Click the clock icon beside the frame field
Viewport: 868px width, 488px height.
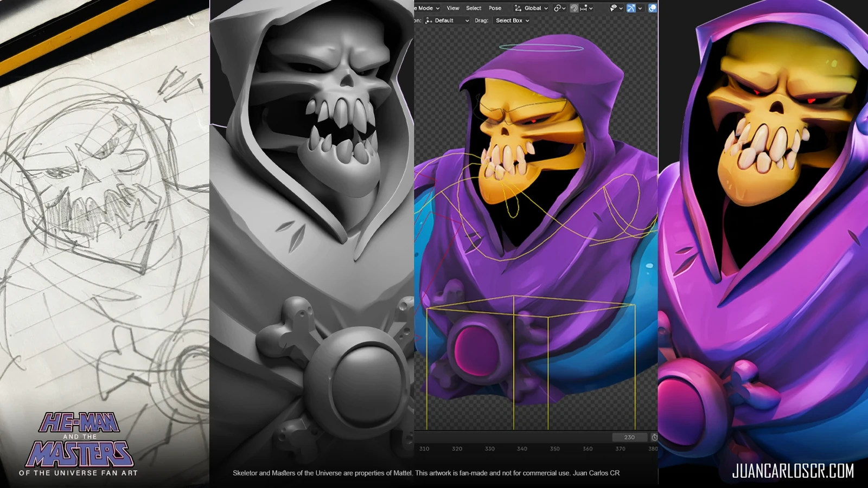[654, 437]
